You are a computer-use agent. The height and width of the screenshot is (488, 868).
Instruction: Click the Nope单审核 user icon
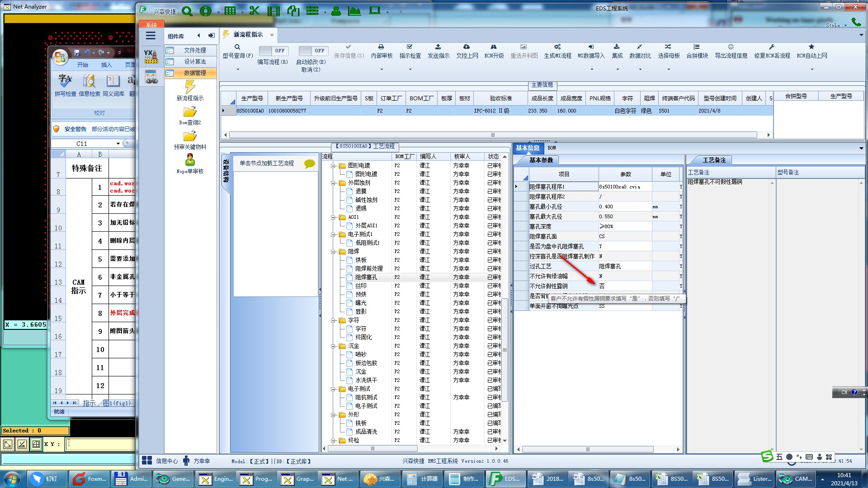pos(190,160)
